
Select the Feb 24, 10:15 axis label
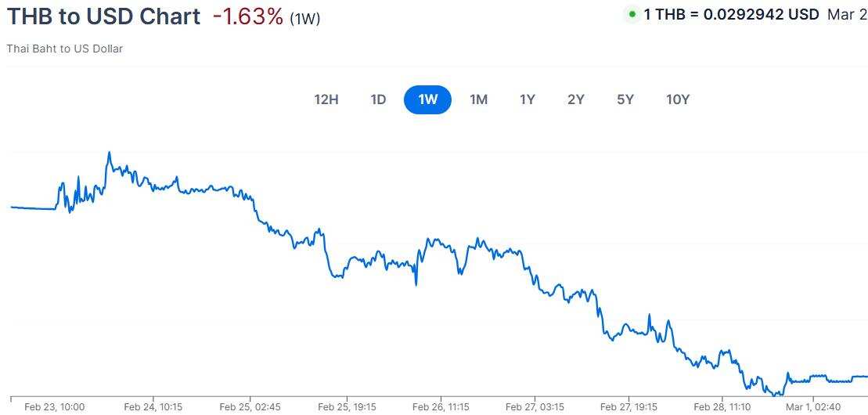click(x=153, y=407)
